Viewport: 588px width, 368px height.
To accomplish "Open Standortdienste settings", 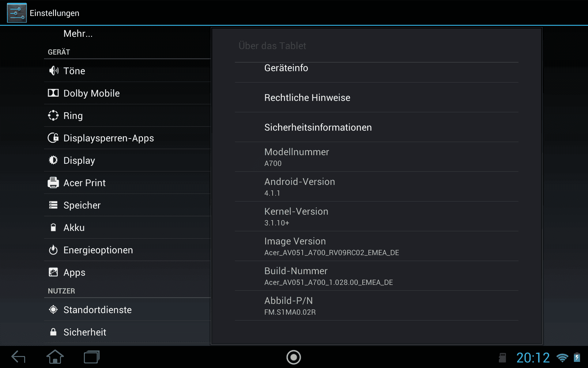I will click(x=127, y=310).
